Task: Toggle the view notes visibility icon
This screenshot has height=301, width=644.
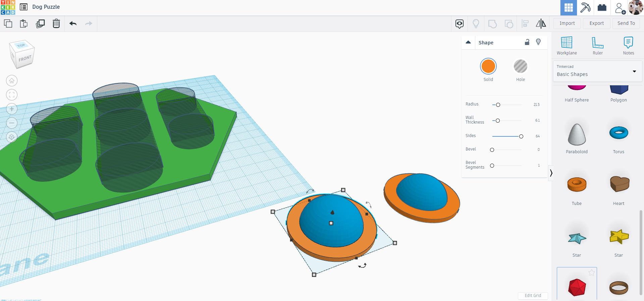Action: click(x=460, y=24)
